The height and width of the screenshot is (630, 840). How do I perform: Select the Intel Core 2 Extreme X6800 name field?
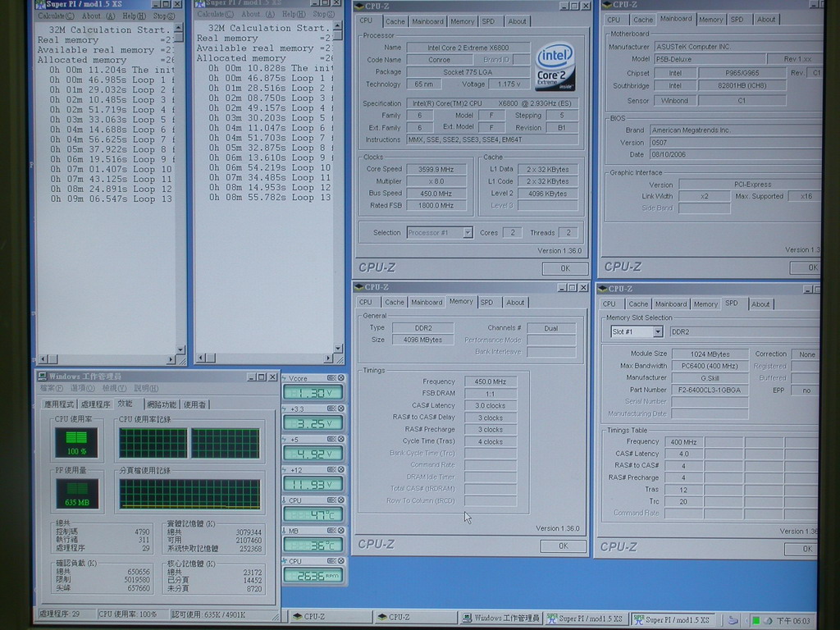(468, 48)
